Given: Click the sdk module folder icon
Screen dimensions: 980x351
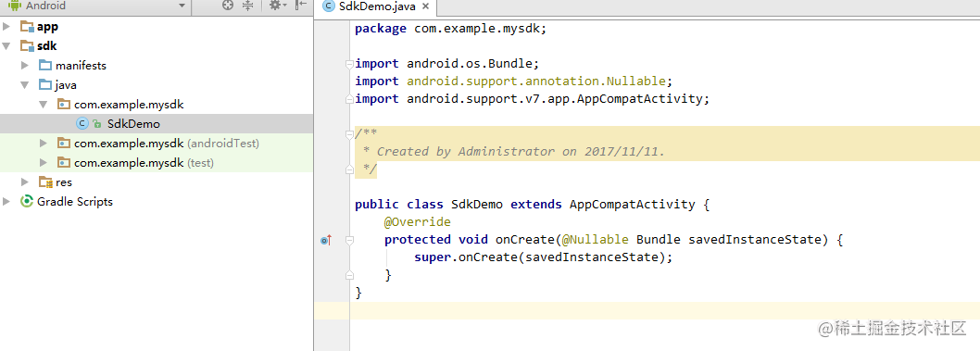Looking at the screenshot, I should click(27, 46).
